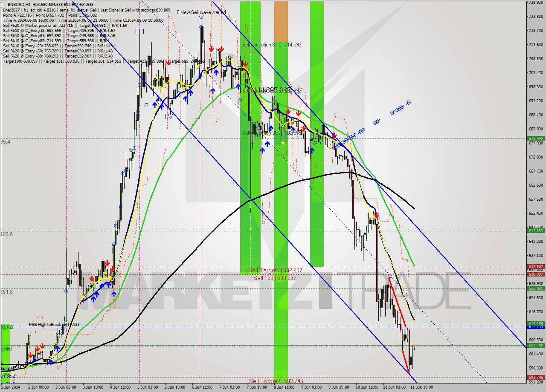Click the 'Sell %10 @ C_Entry61: 697.892' line
The image size is (546, 392).
point(59,35)
